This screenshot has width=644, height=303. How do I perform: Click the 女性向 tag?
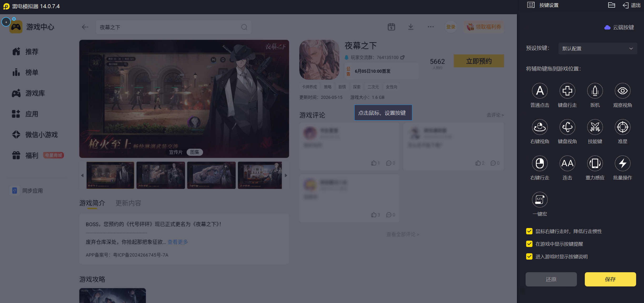[391, 87]
